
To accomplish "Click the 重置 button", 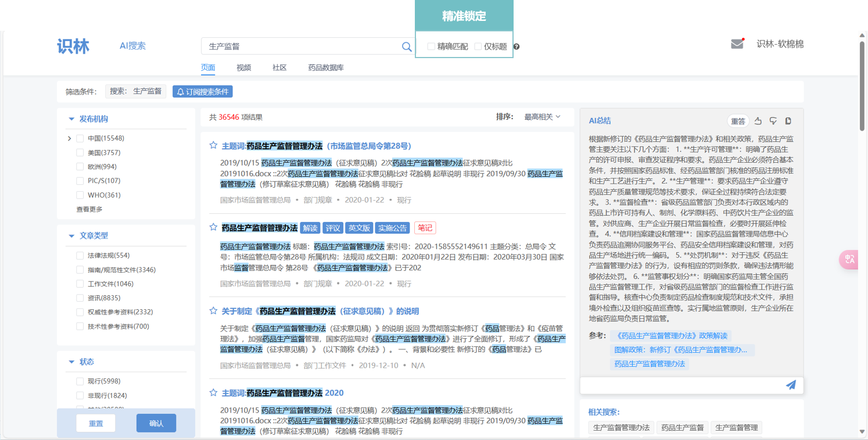I will click(x=96, y=423).
